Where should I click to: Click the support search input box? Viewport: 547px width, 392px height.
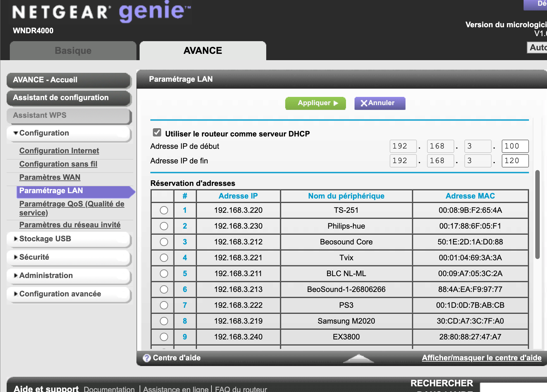coord(513,387)
